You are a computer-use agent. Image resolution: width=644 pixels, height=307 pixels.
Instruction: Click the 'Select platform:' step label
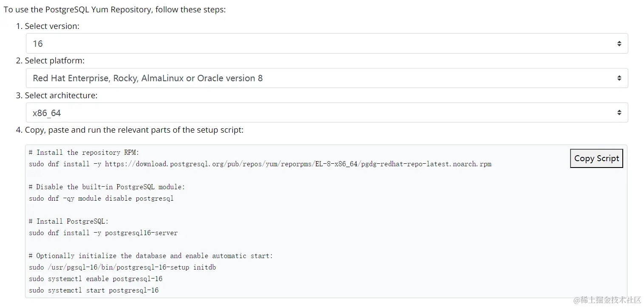point(54,60)
